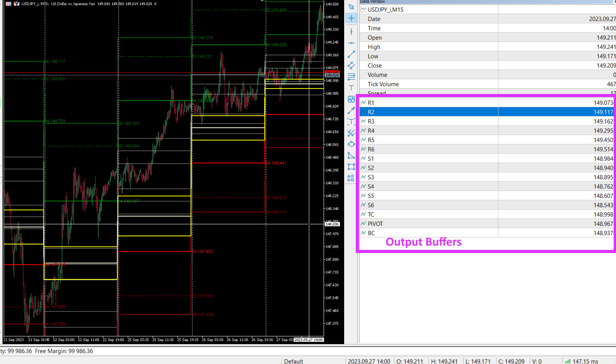The height and width of the screenshot is (364, 616).
Task: Activate the crosshair tool
Action: tap(351, 18)
